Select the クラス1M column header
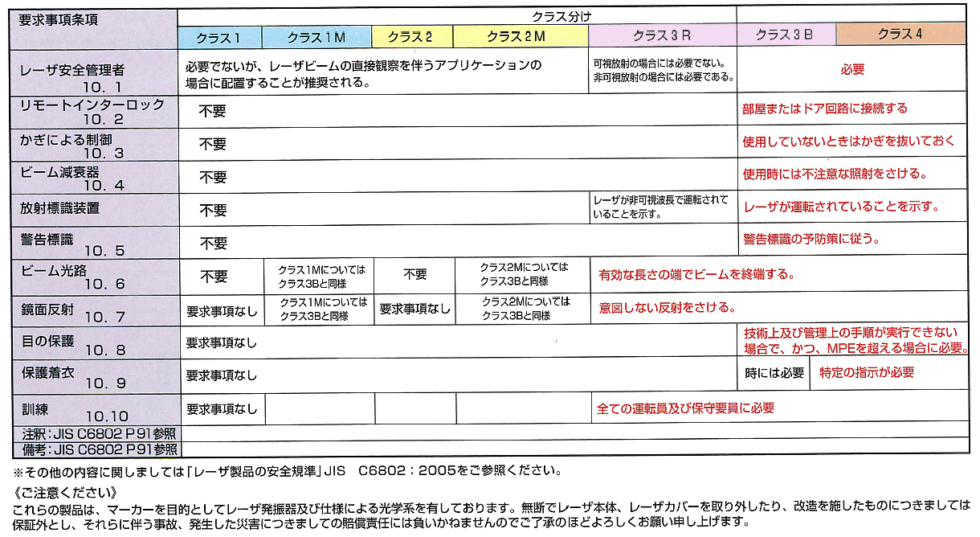The image size is (980, 537). pyautogui.click(x=316, y=36)
